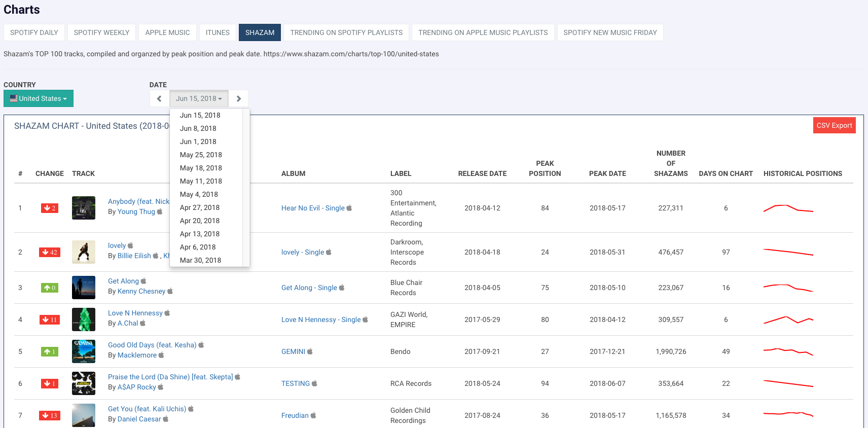
Task: Click label text 'RCA Records'
Action: tap(411, 383)
